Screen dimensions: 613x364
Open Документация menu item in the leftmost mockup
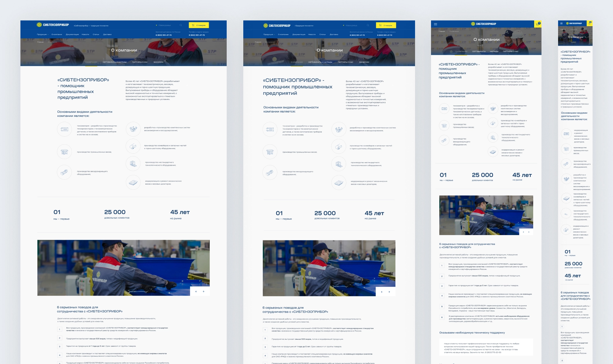72,34
